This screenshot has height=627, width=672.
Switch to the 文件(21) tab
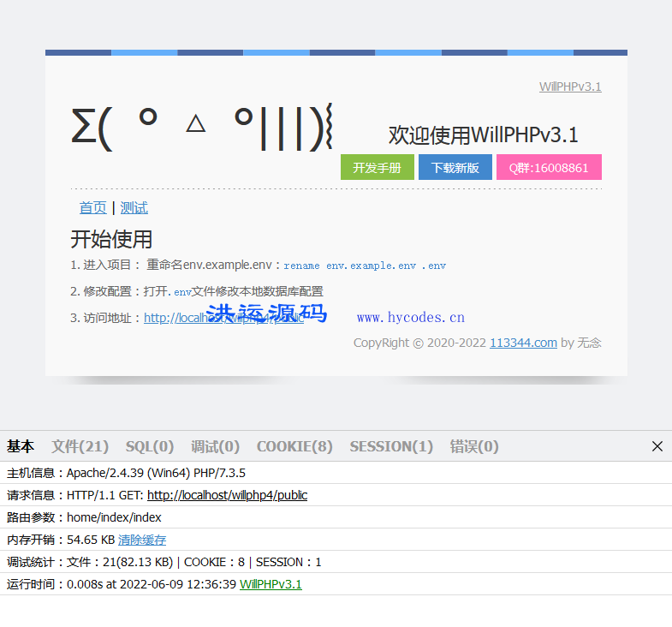coord(80,446)
